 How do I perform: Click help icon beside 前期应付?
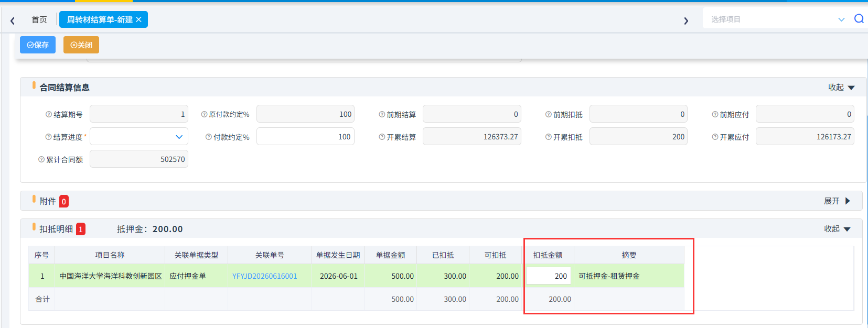click(x=715, y=114)
